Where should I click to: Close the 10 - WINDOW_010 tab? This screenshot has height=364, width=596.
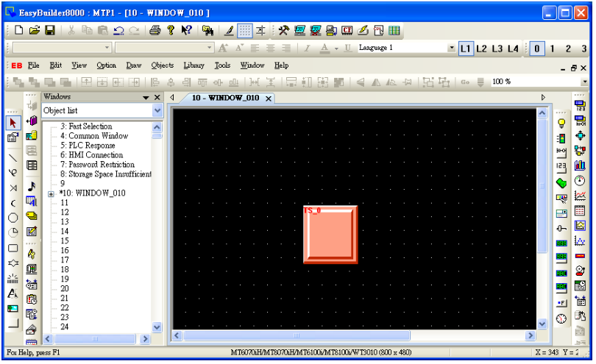point(269,99)
